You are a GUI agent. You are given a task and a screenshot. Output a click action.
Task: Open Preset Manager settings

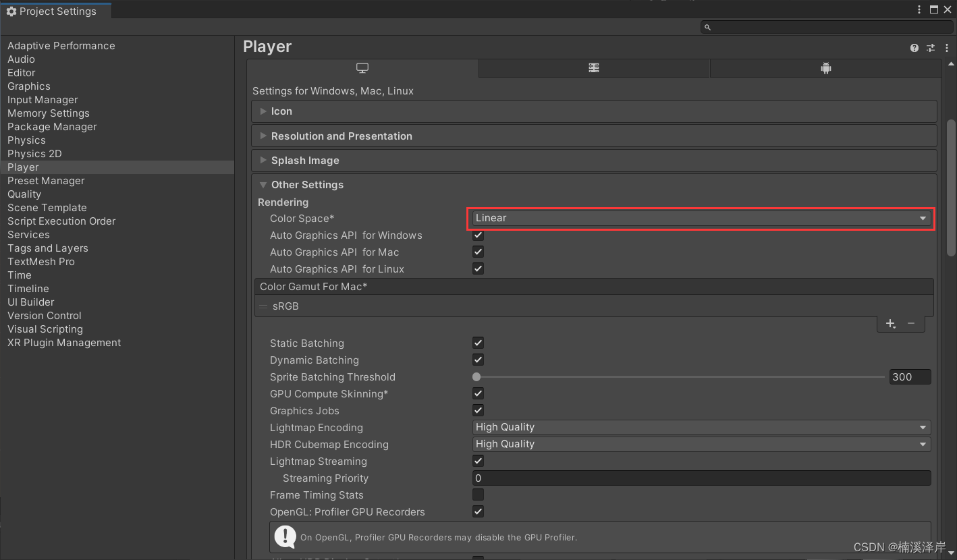click(46, 181)
